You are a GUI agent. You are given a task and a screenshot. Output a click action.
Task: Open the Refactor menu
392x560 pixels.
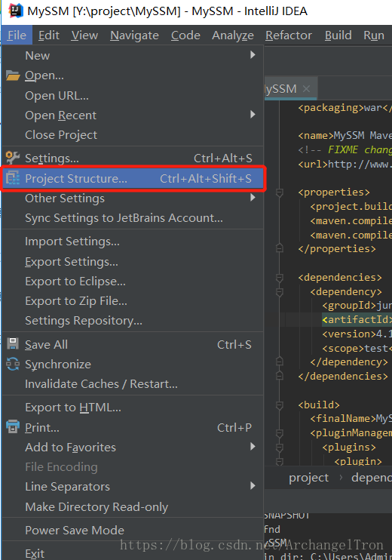(289, 35)
